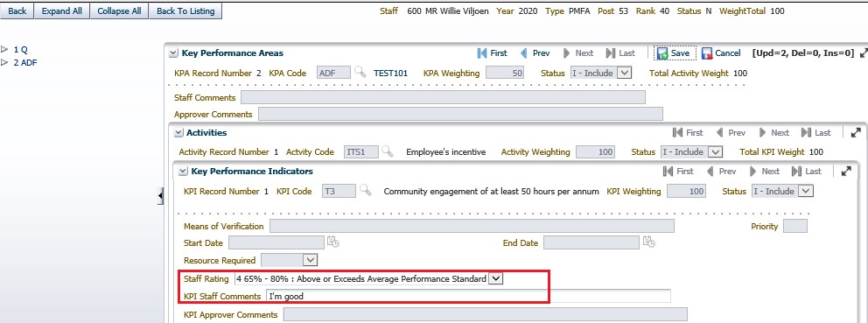Click the KPI Staff Comments field
The width and height of the screenshot is (868, 323).
coord(468,296)
